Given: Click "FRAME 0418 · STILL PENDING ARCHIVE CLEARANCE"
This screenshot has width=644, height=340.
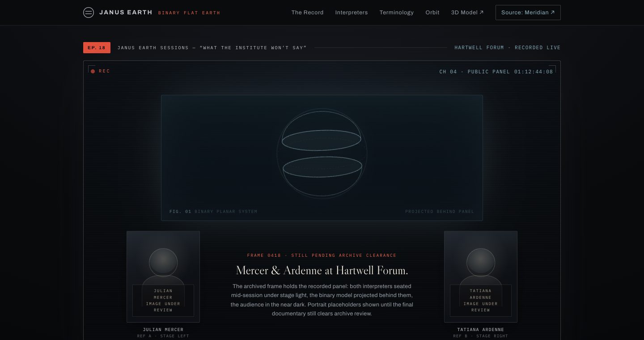Looking at the screenshot, I should pyautogui.click(x=322, y=255).
